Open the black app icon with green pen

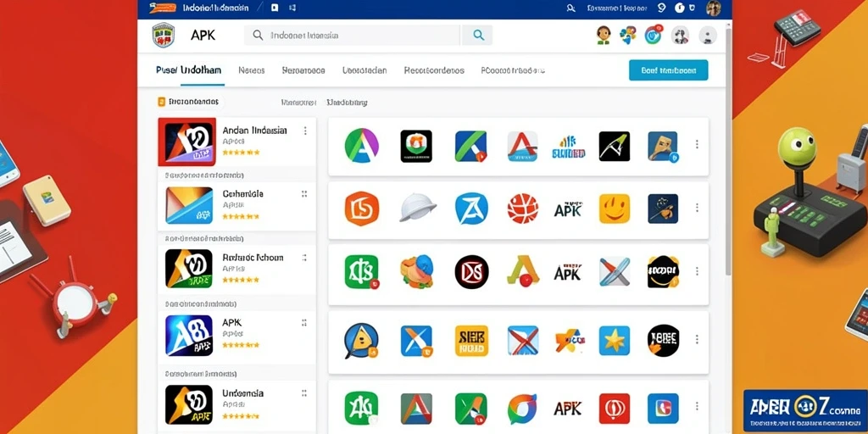614,146
